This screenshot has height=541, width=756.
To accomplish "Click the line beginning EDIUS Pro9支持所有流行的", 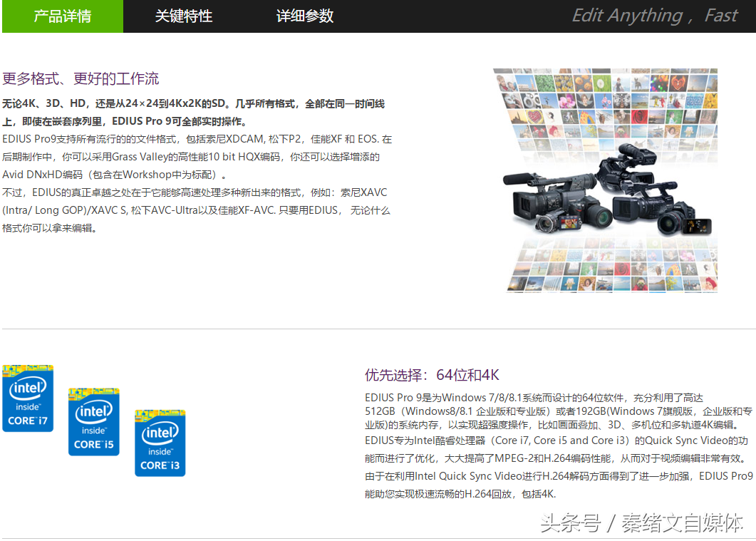I will [197, 140].
